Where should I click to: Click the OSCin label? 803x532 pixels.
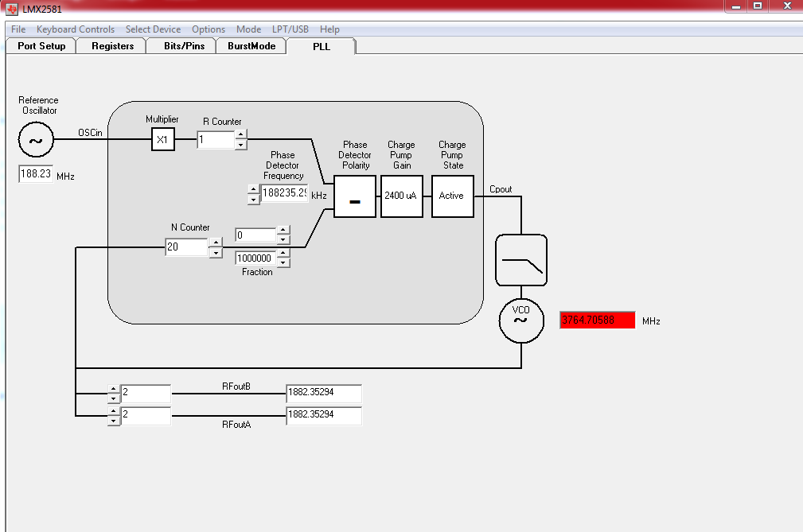(90, 133)
